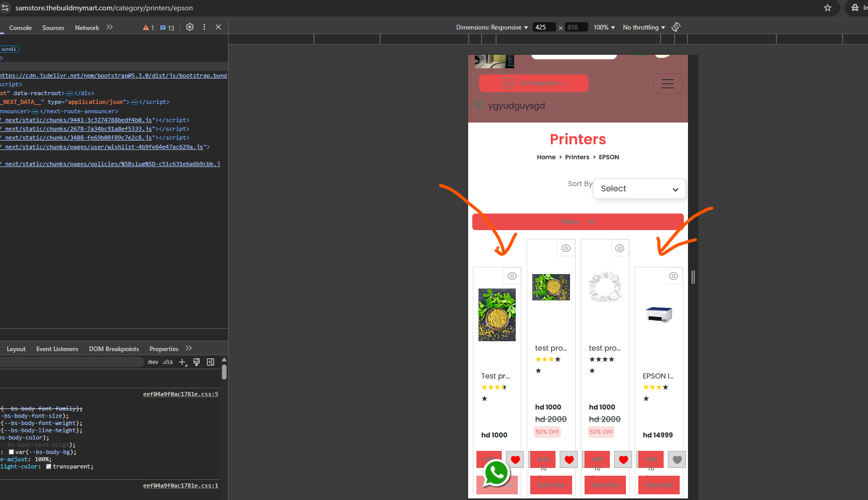Switch to the Sources tab

tap(53, 28)
